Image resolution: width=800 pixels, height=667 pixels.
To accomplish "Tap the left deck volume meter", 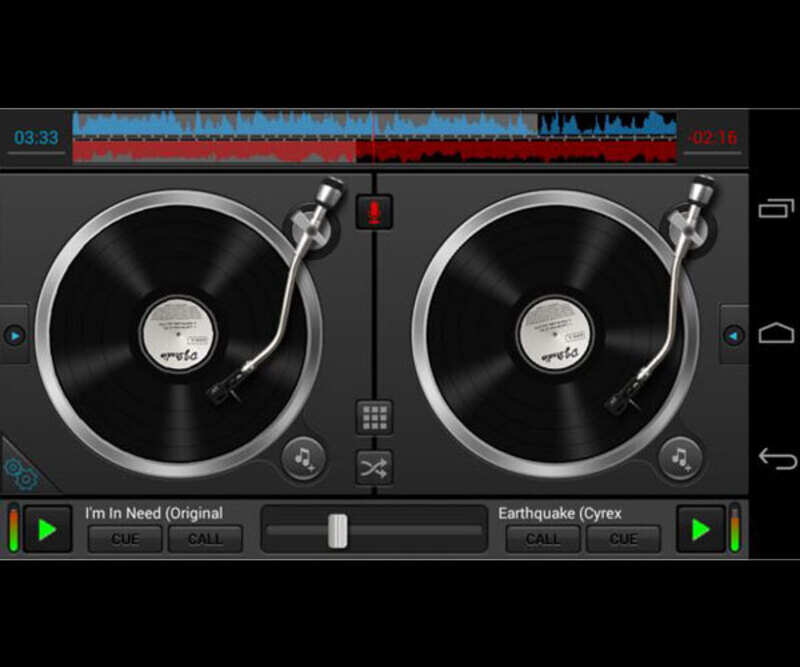I will click(x=12, y=530).
